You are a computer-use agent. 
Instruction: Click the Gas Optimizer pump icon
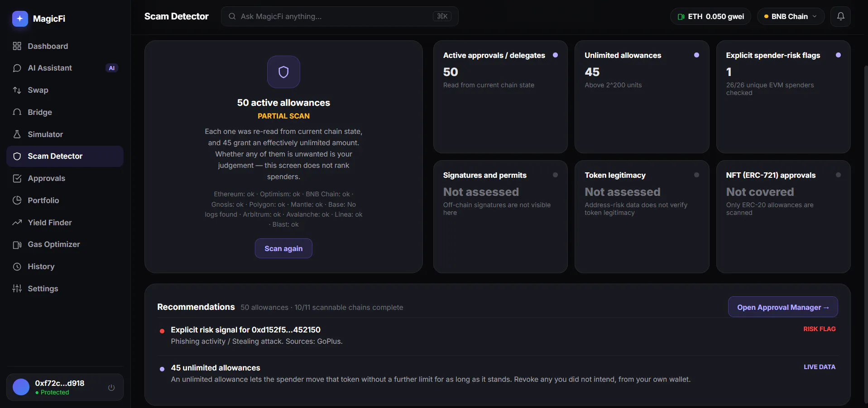(x=17, y=245)
